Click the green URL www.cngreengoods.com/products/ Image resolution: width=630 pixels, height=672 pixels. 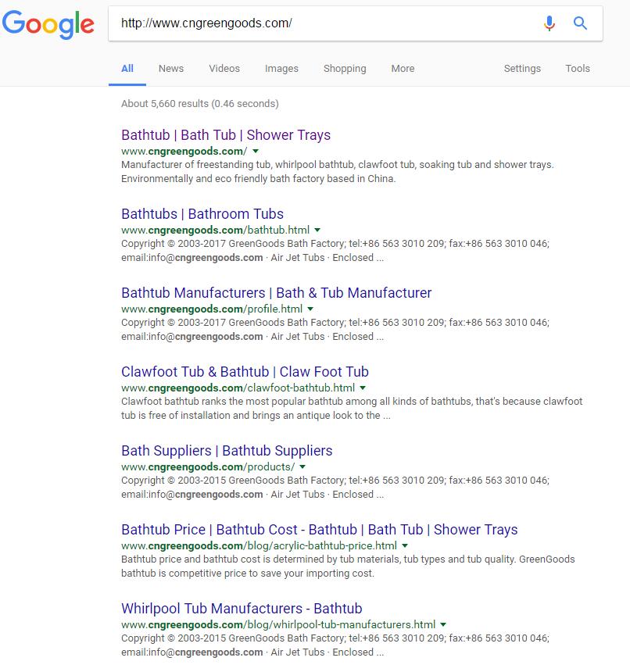click(x=208, y=466)
